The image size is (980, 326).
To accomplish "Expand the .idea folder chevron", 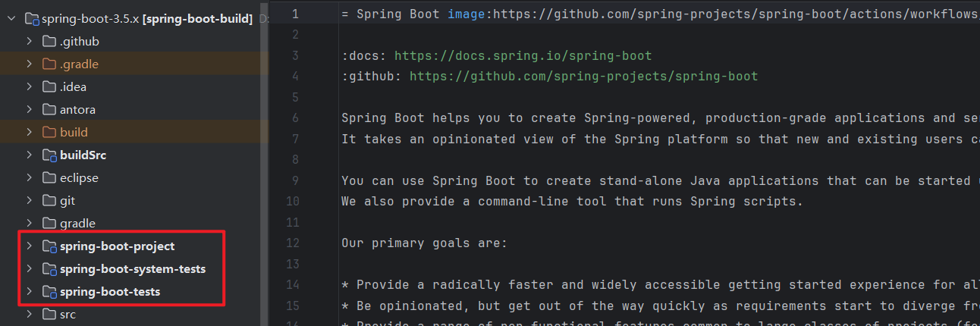I will pyautogui.click(x=29, y=86).
